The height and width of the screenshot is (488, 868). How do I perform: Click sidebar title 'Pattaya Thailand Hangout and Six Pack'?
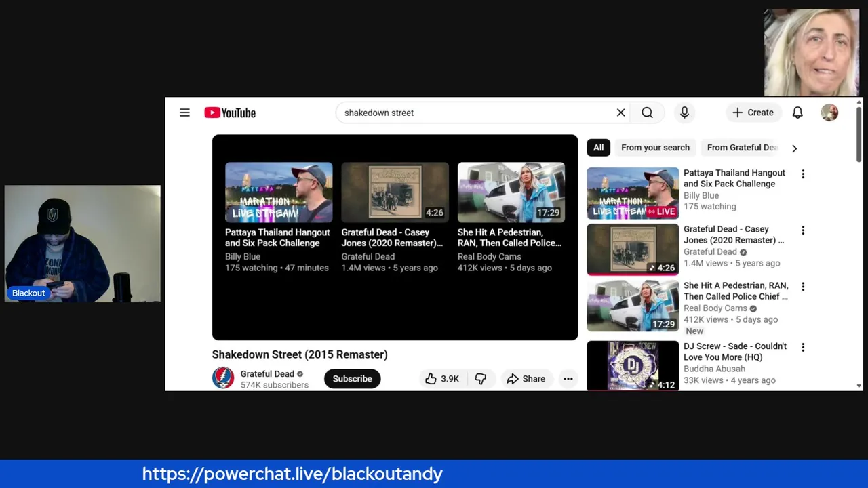pyautogui.click(x=734, y=178)
